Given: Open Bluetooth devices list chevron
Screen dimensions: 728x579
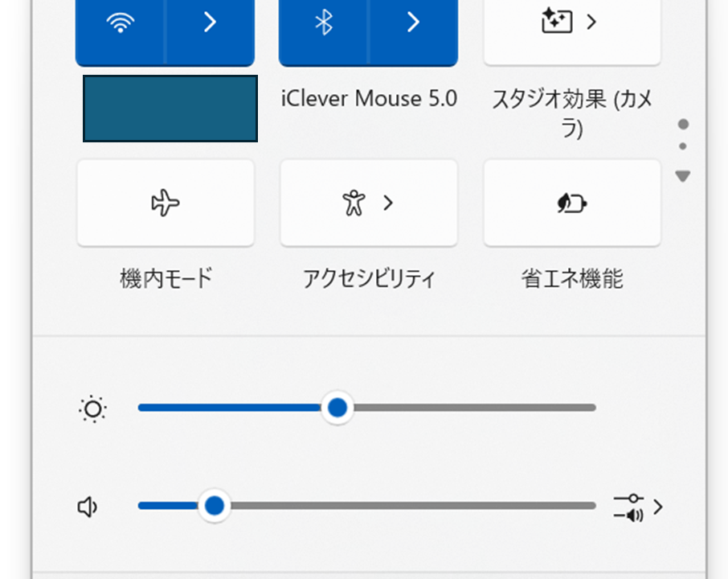Looking at the screenshot, I should 413,24.
